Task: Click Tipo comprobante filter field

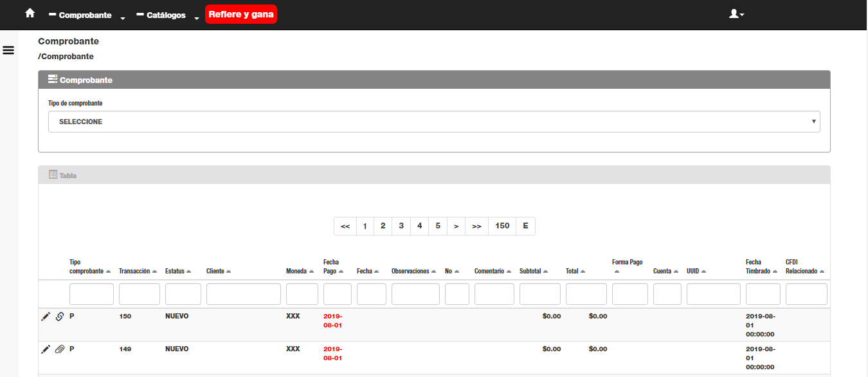Action: click(x=91, y=294)
